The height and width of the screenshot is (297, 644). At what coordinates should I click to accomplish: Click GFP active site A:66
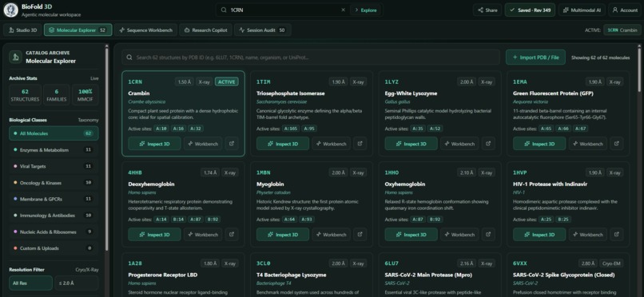(x=563, y=129)
